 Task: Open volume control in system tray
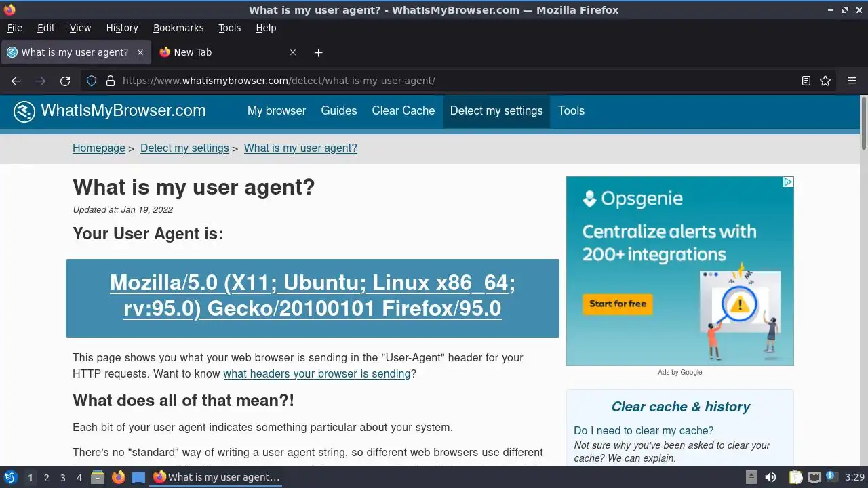[770, 477]
